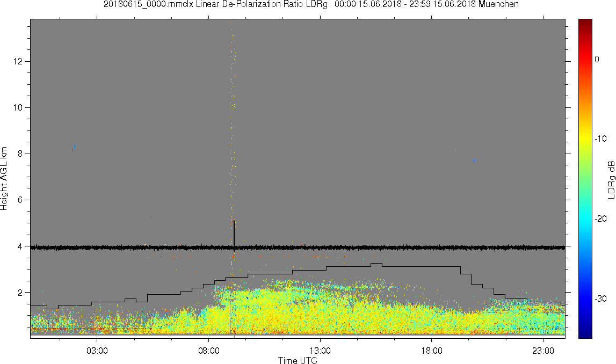Click the 23:00 time tick label
The width and height of the screenshot is (616, 364).
coord(543,351)
